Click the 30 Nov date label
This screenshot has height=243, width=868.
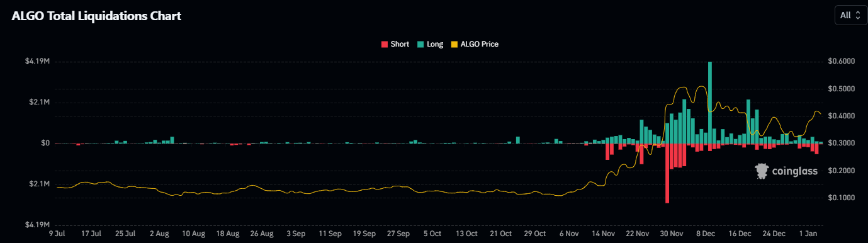pyautogui.click(x=671, y=234)
